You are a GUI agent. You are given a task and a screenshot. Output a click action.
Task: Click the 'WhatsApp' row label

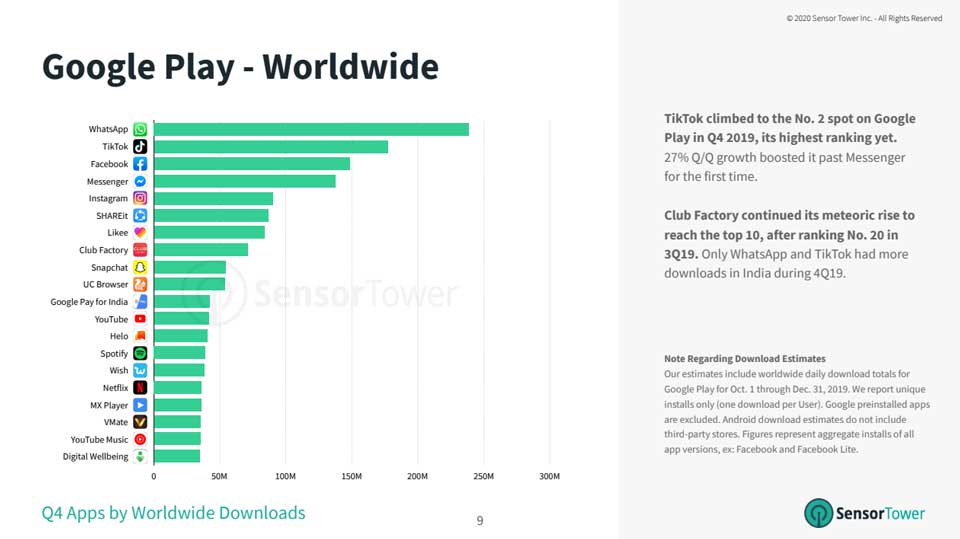(x=108, y=129)
